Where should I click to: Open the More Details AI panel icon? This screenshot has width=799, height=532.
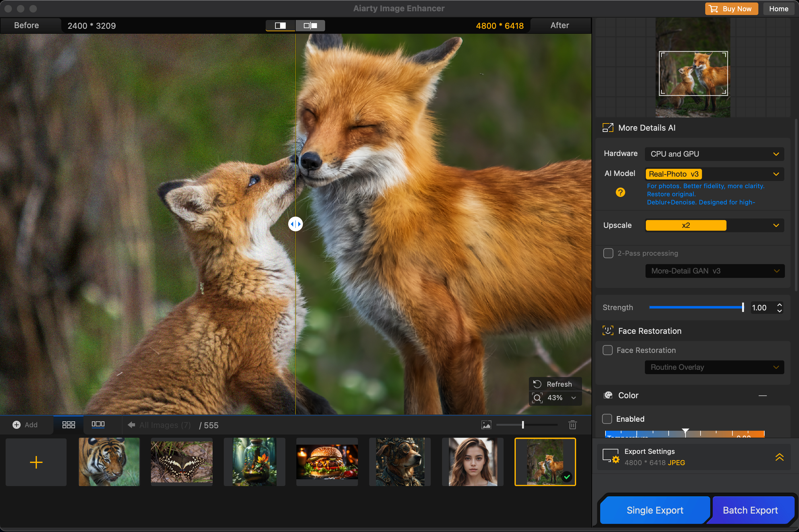click(x=608, y=128)
